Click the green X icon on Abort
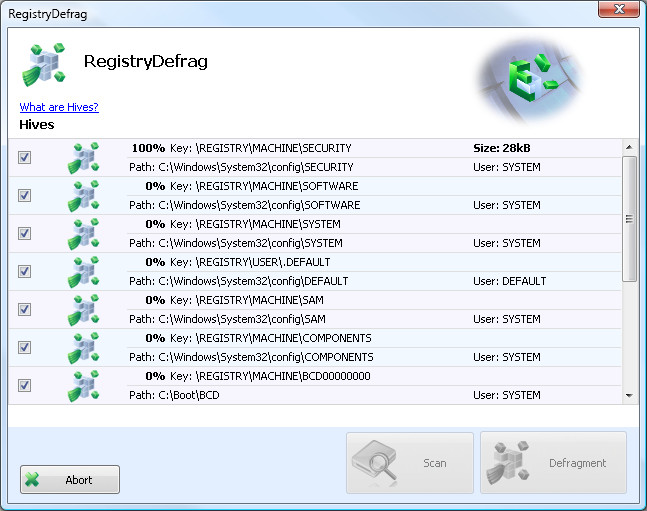The height and width of the screenshot is (511, 647). click(x=32, y=479)
